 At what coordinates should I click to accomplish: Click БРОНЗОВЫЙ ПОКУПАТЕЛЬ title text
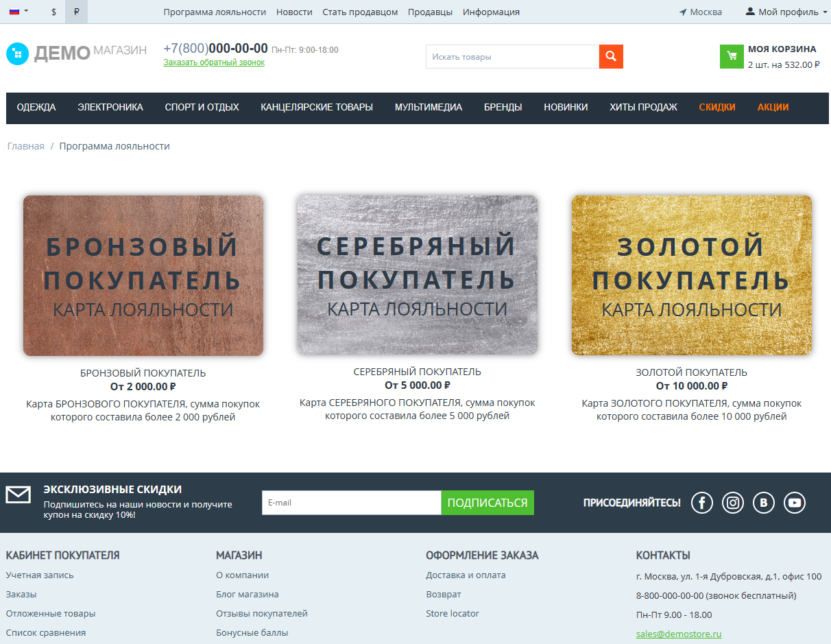(x=143, y=373)
